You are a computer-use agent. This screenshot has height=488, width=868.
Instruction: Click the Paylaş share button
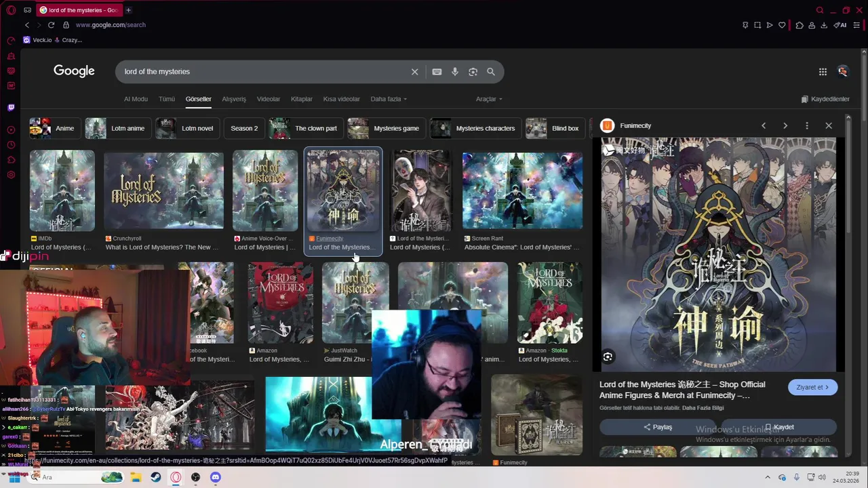tap(657, 427)
